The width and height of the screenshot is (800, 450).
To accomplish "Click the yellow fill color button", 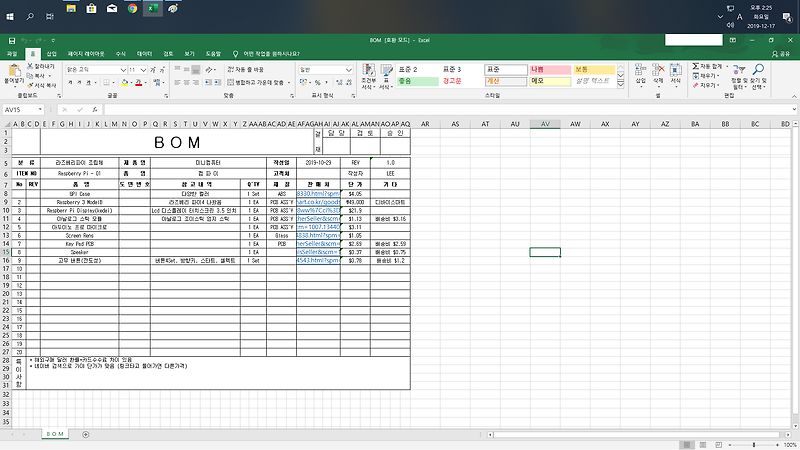I will pyautogui.click(x=125, y=83).
